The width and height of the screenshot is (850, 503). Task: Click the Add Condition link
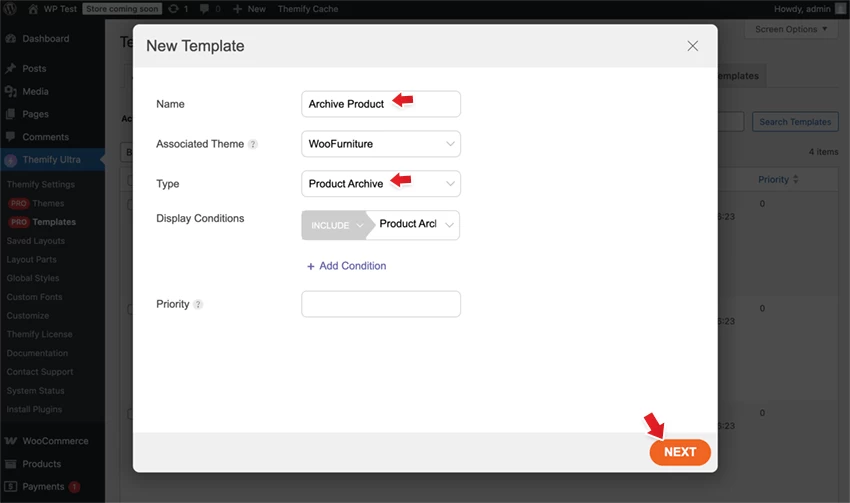point(346,266)
